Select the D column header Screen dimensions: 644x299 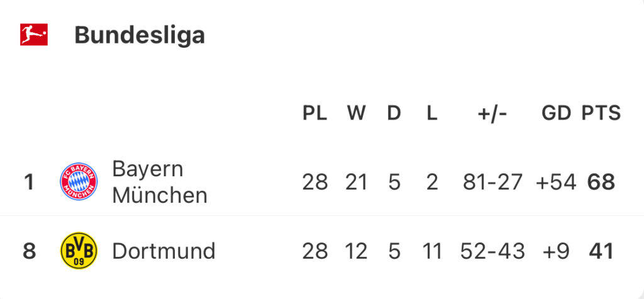pyautogui.click(x=394, y=113)
